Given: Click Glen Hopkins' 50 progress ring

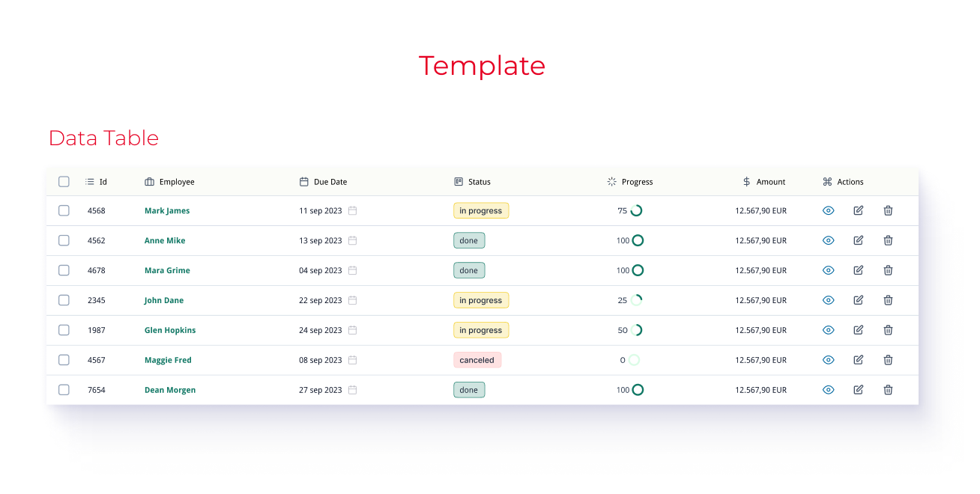Looking at the screenshot, I should [636, 330].
